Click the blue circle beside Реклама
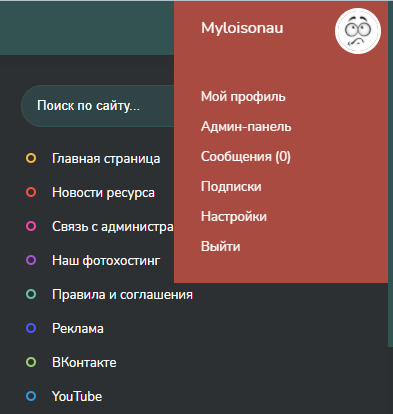 coord(31,328)
